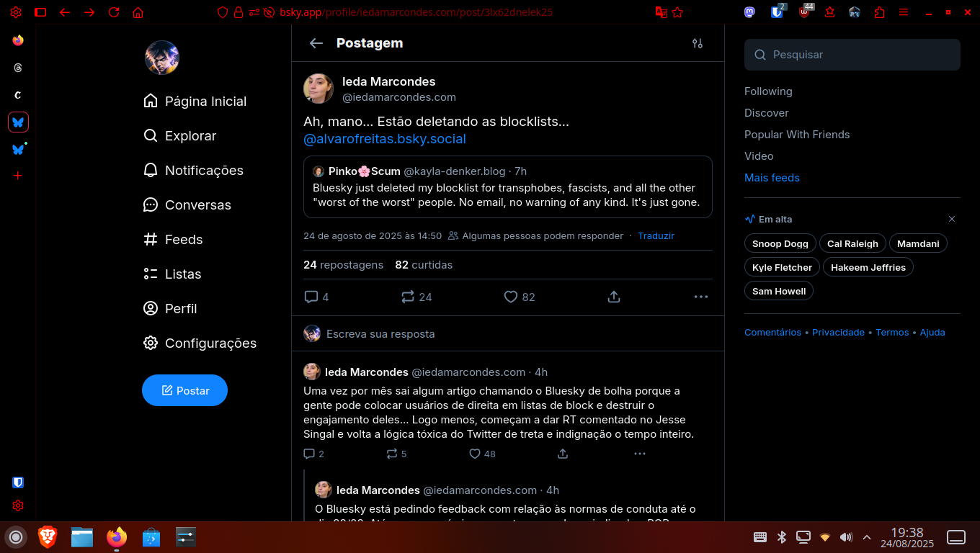Bookmark this page with star icon
980x553 pixels.
tap(677, 12)
